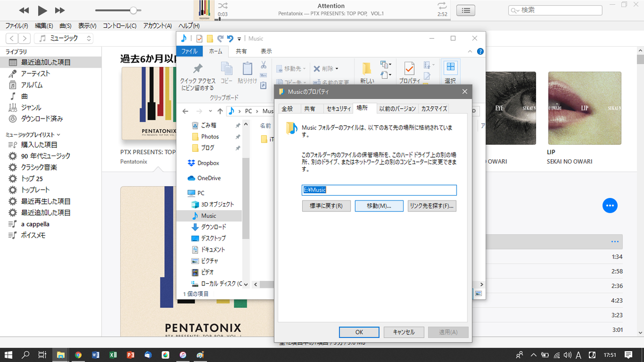This screenshot has width=644, height=362.
Task: Open the ミュージック media type dropdown
Action: tap(64, 38)
